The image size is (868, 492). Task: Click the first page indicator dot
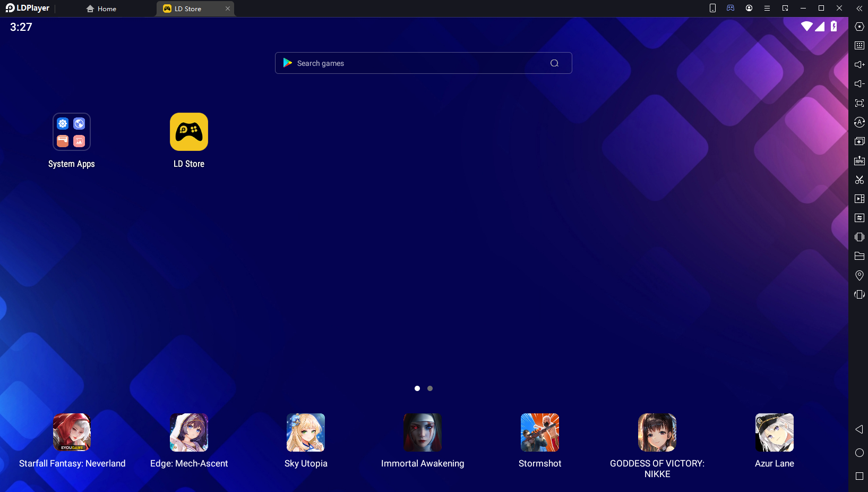coord(417,388)
